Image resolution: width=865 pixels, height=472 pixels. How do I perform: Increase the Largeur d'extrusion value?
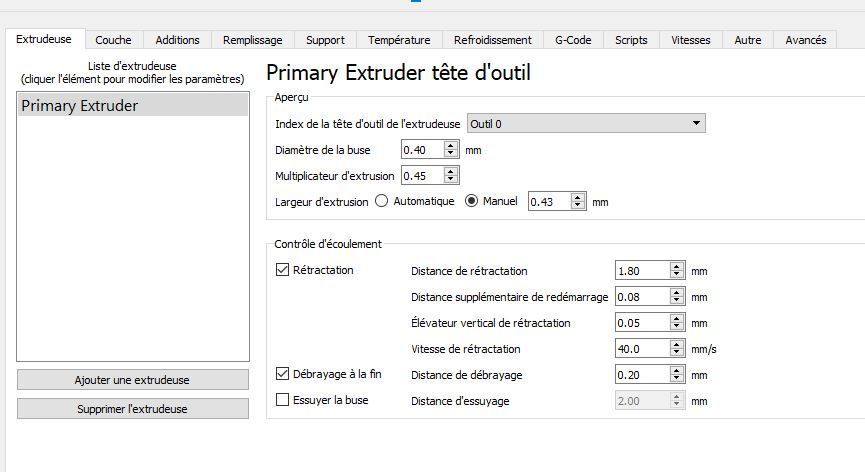tap(578, 197)
